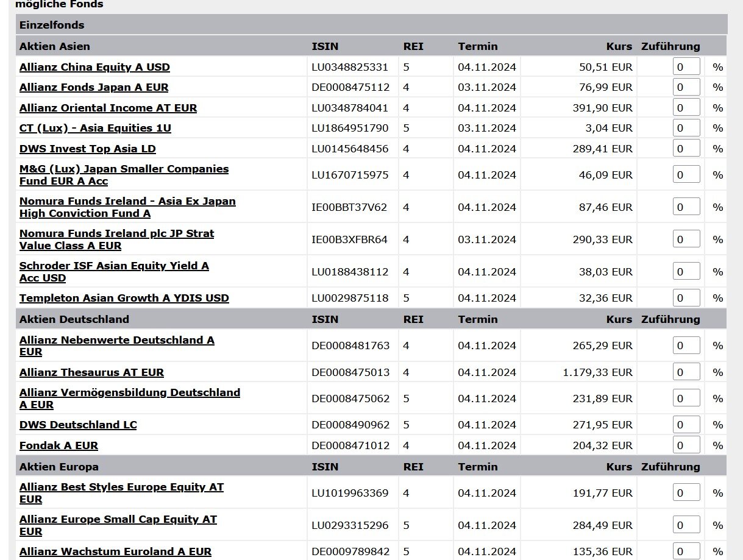Click Zuführung field for Allianz Fonds Japan
The width and height of the screenshot is (743, 560).
[686, 87]
